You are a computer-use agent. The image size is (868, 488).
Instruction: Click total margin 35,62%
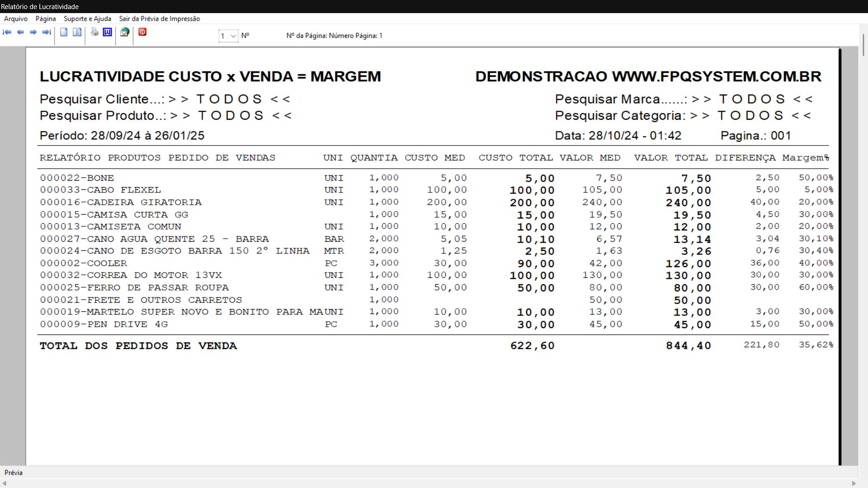[816, 345]
